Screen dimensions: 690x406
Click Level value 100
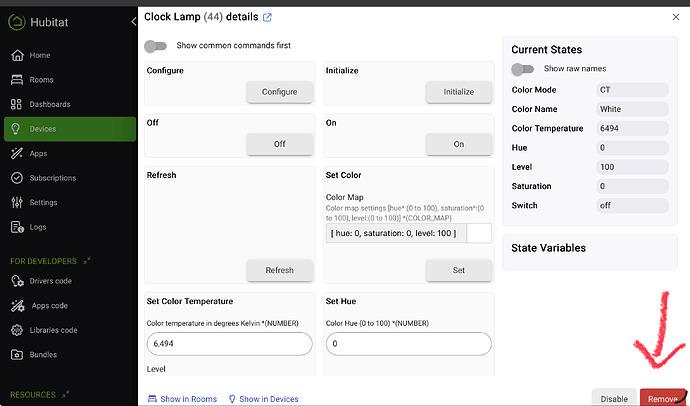click(x=632, y=167)
